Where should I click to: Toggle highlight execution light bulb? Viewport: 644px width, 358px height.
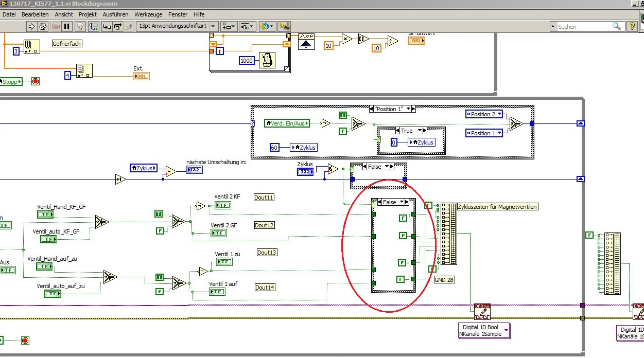(80, 26)
